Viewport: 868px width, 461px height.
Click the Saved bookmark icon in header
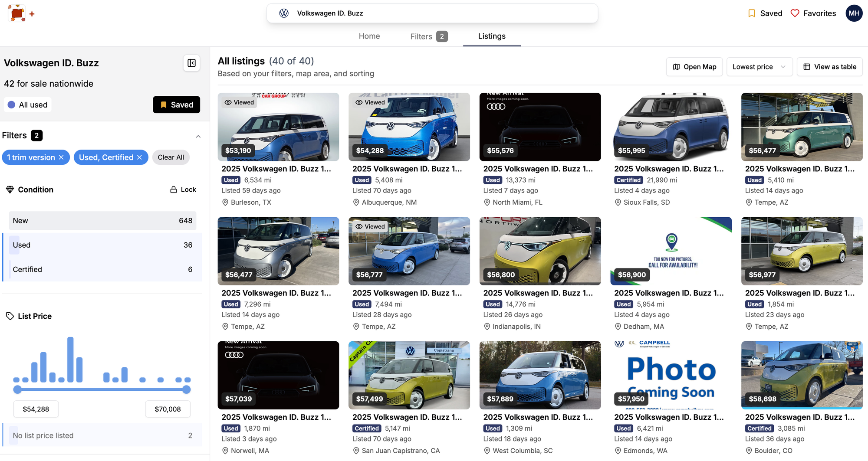pyautogui.click(x=752, y=13)
